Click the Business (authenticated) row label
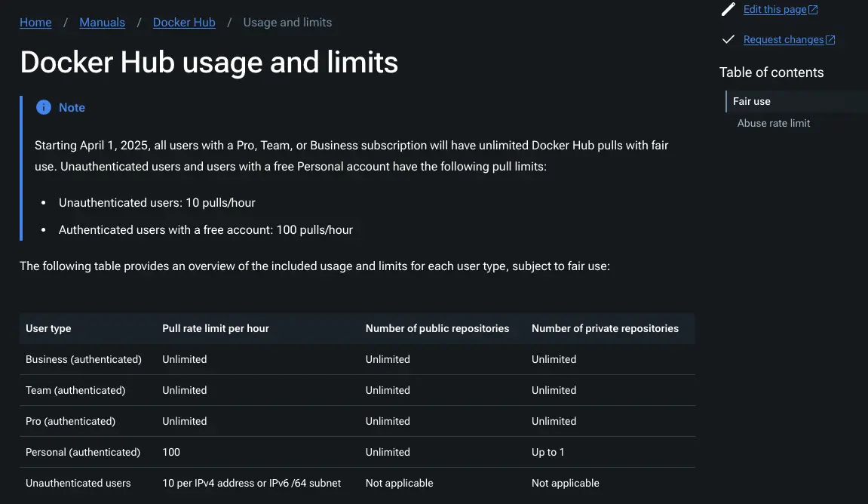The height and width of the screenshot is (504, 868). pyautogui.click(x=84, y=359)
